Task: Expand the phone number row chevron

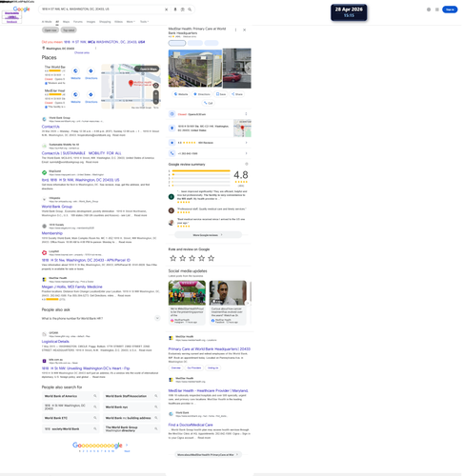Action: click(247, 153)
